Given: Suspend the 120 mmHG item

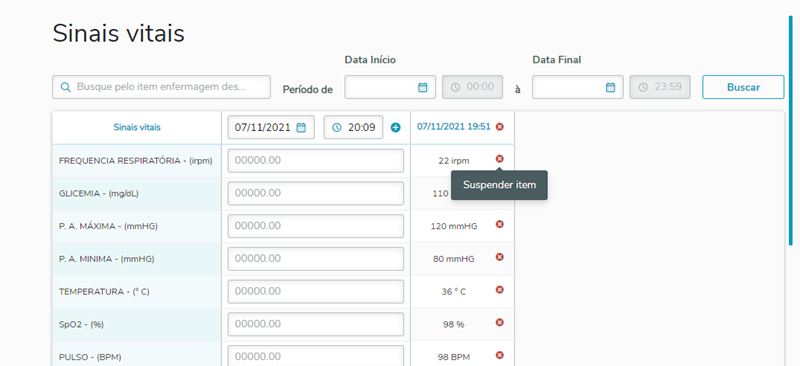Looking at the screenshot, I should (x=499, y=224).
